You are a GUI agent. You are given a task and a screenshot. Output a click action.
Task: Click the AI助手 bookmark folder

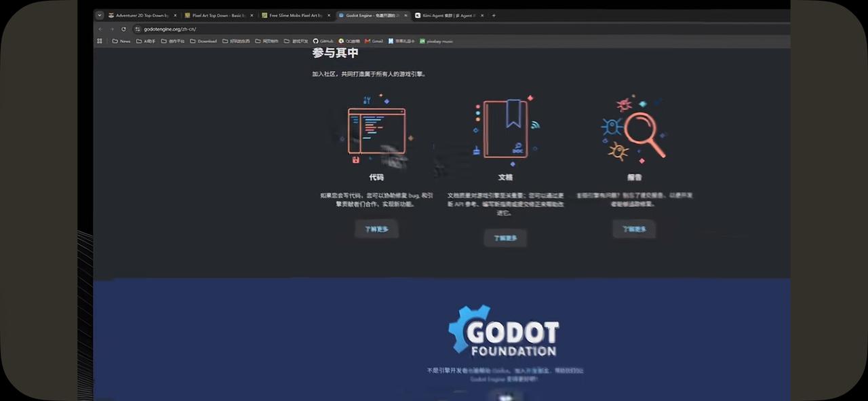click(x=146, y=41)
